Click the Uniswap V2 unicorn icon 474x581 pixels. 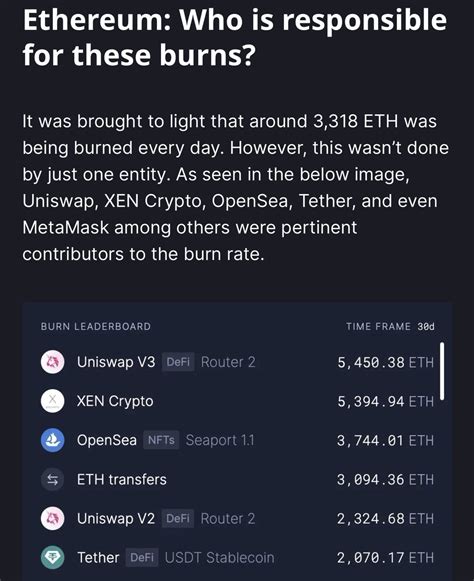tap(52, 518)
